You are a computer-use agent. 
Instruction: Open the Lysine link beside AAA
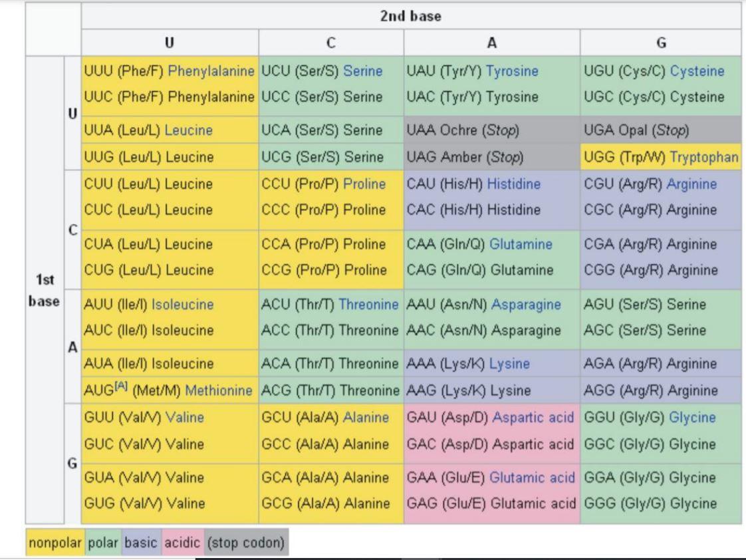point(509,364)
